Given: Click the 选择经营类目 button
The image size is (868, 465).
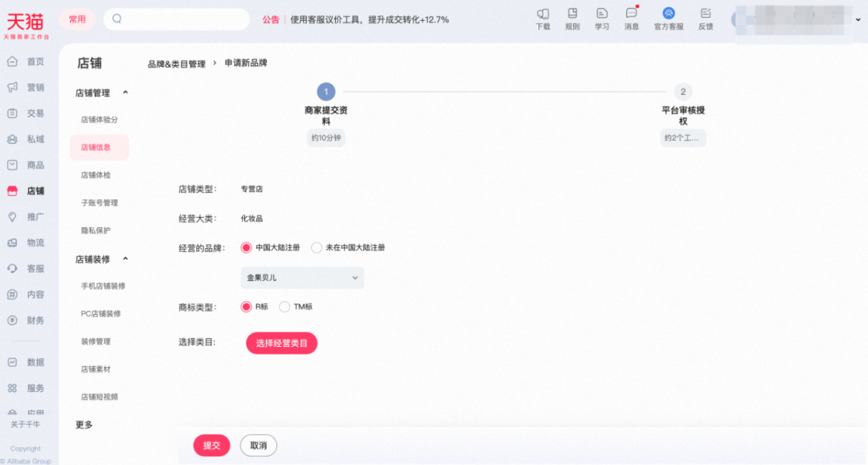Looking at the screenshot, I should 281,343.
